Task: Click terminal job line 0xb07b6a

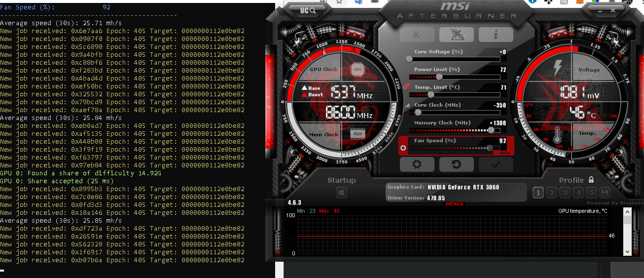Action: point(122,260)
